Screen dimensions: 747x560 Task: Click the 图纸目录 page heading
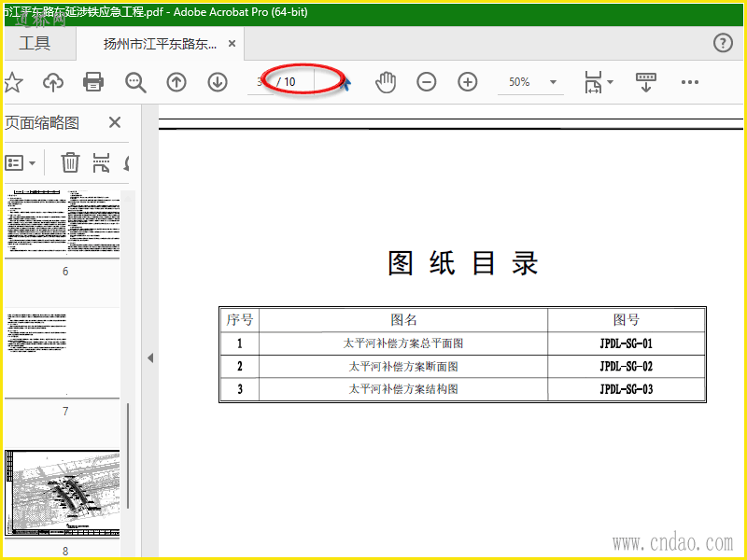point(462,263)
